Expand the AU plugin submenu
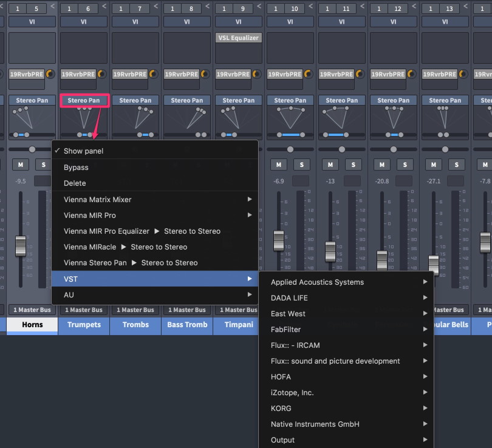492x448 pixels. [x=155, y=294]
